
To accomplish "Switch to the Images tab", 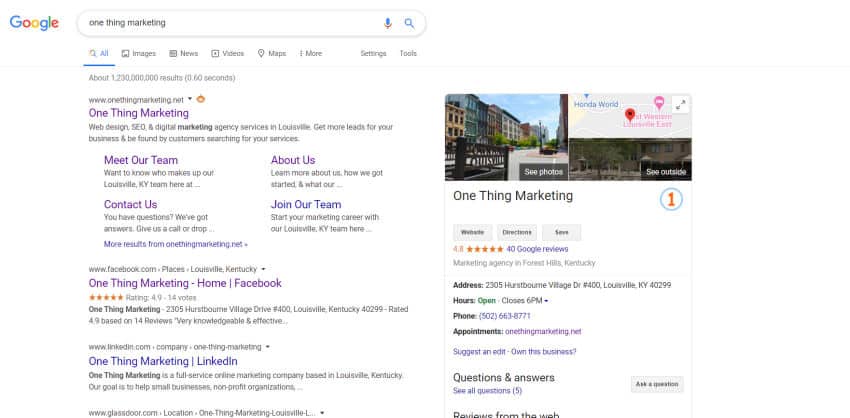I will tap(139, 54).
